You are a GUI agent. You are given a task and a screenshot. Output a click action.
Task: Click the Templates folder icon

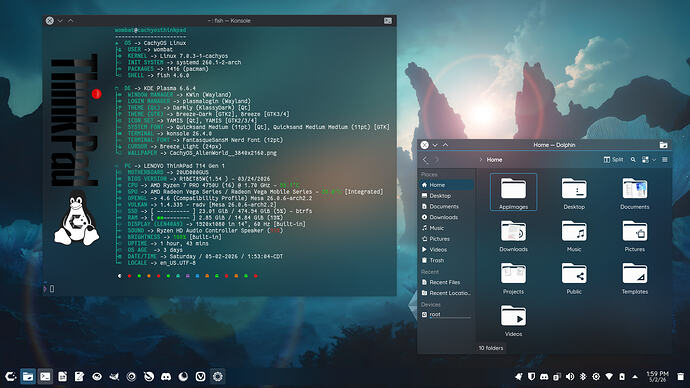point(635,274)
